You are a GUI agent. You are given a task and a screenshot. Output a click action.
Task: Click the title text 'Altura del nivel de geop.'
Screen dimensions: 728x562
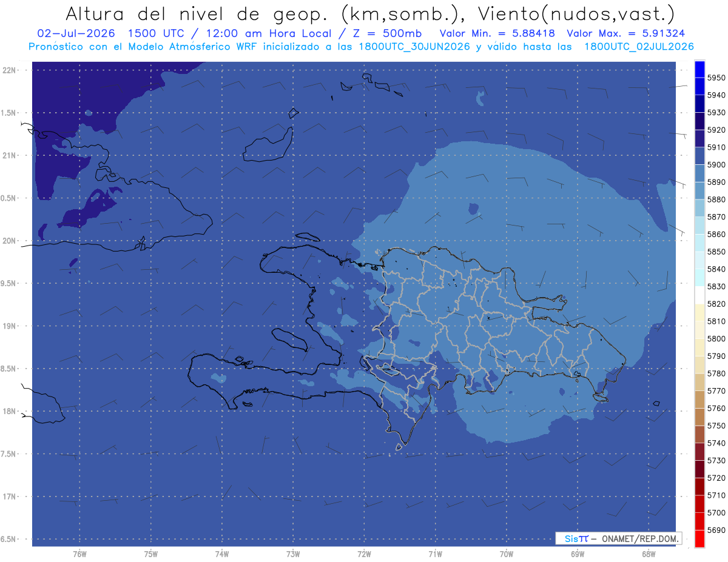pyautogui.click(x=199, y=13)
